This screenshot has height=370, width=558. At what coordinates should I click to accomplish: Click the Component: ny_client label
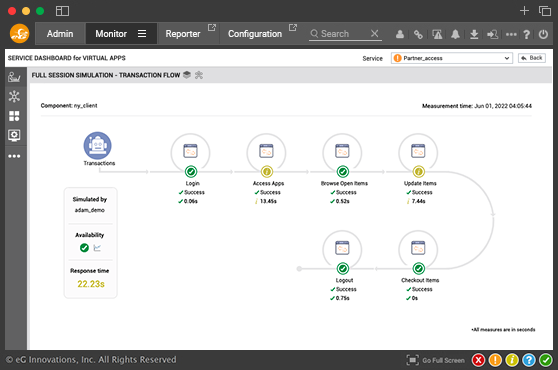coord(69,106)
